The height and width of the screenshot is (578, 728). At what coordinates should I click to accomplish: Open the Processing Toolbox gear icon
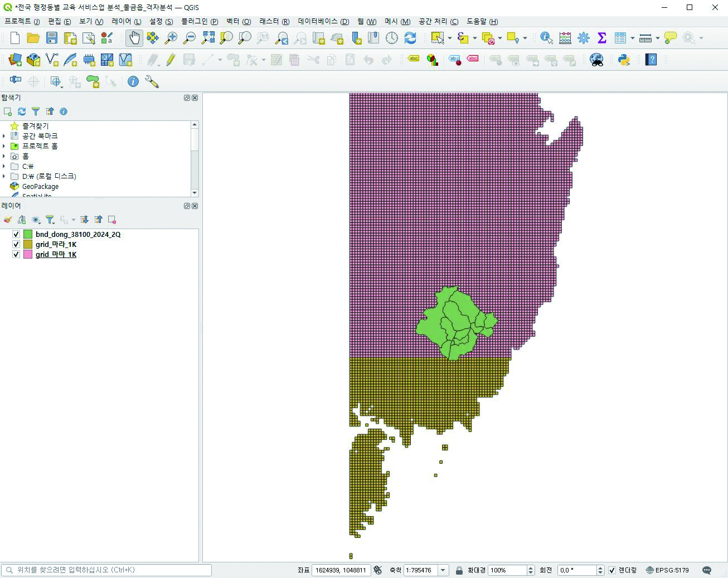[584, 38]
